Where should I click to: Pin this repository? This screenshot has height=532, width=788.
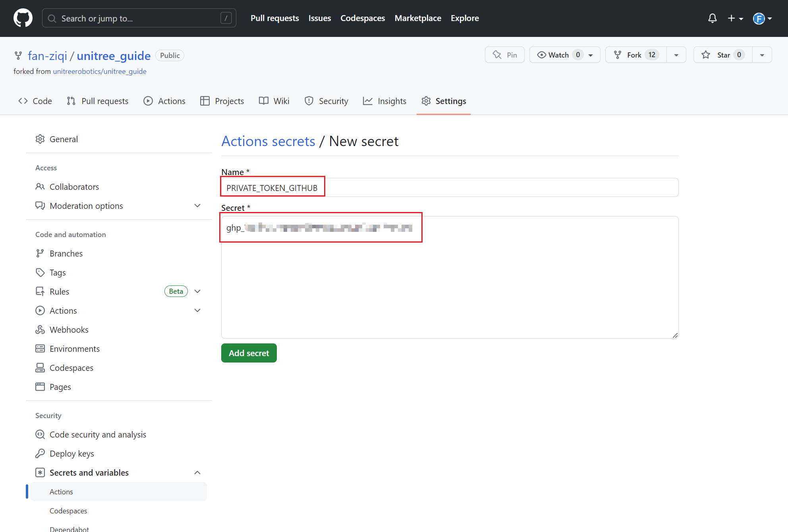(x=504, y=55)
